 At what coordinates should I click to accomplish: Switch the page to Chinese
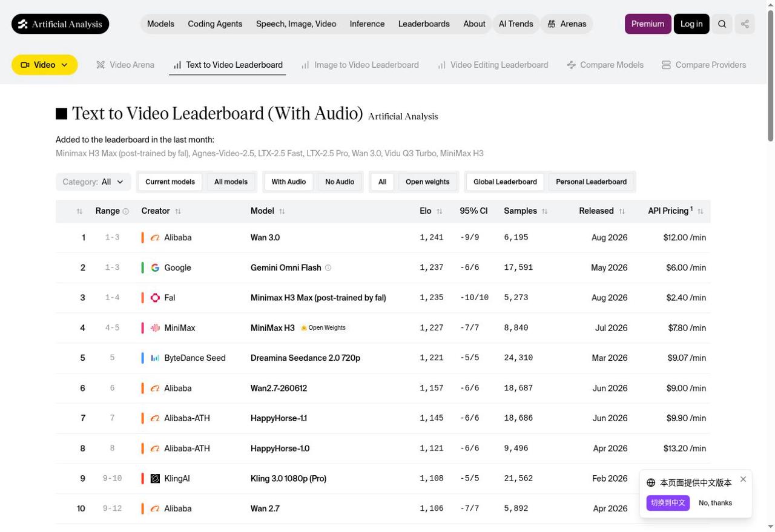pos(668,503)
